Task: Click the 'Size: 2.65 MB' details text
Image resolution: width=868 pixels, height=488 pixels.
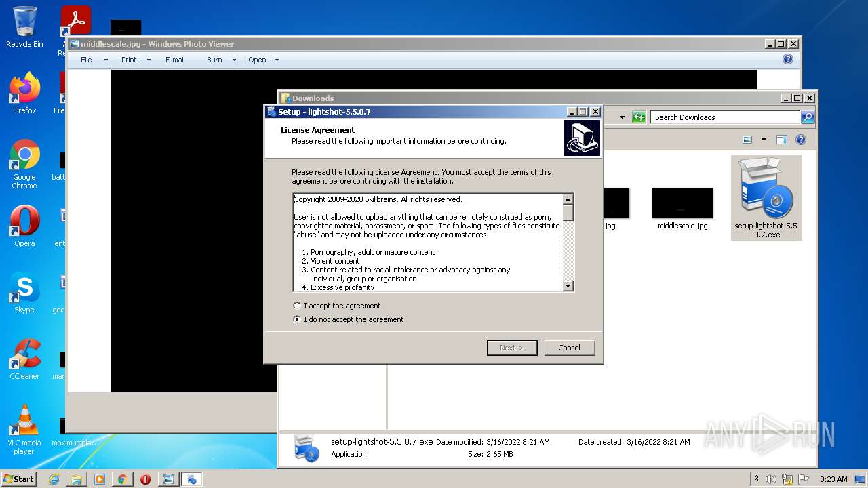Action: pyautogui.click(x=490, y=454)
